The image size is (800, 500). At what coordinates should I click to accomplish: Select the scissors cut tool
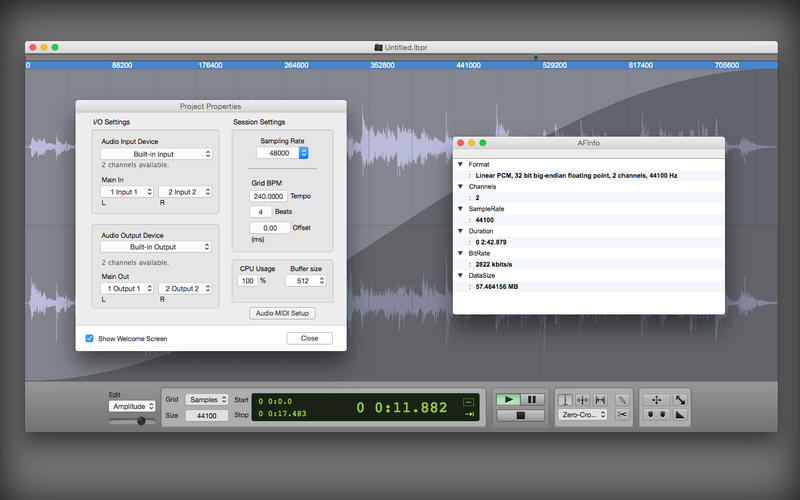point(622,414)
